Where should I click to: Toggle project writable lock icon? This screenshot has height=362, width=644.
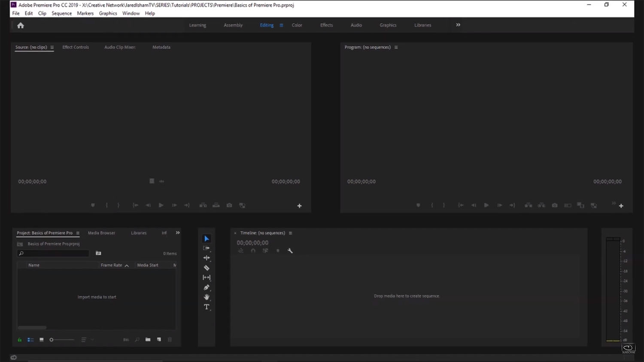(x=19, y=340)
